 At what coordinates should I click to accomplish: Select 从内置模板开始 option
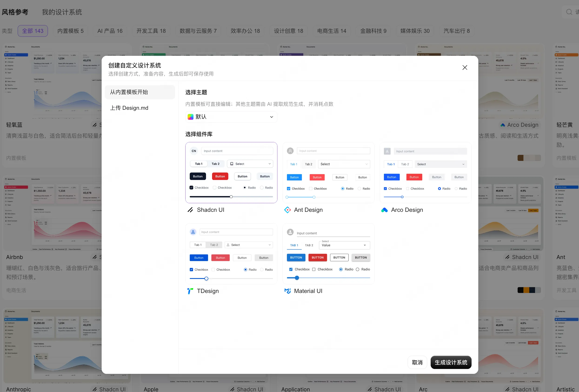point(140,92)
